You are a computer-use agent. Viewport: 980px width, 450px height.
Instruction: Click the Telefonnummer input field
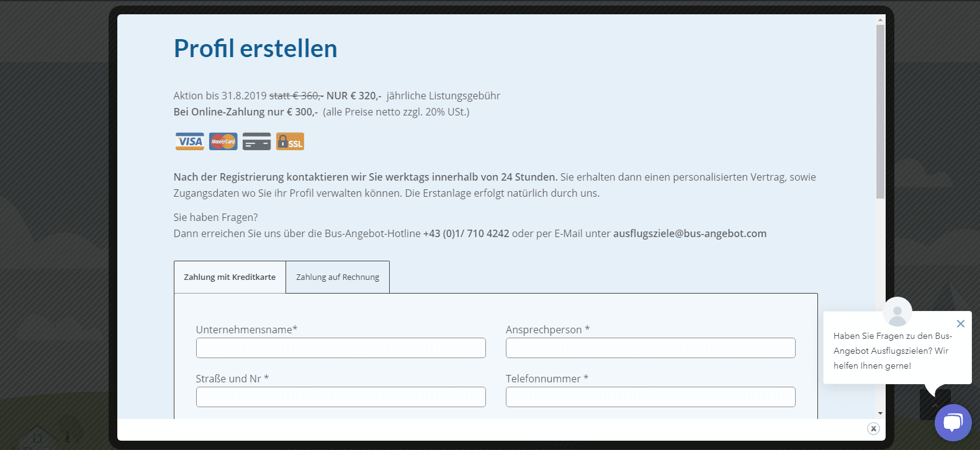pos(650,397)
